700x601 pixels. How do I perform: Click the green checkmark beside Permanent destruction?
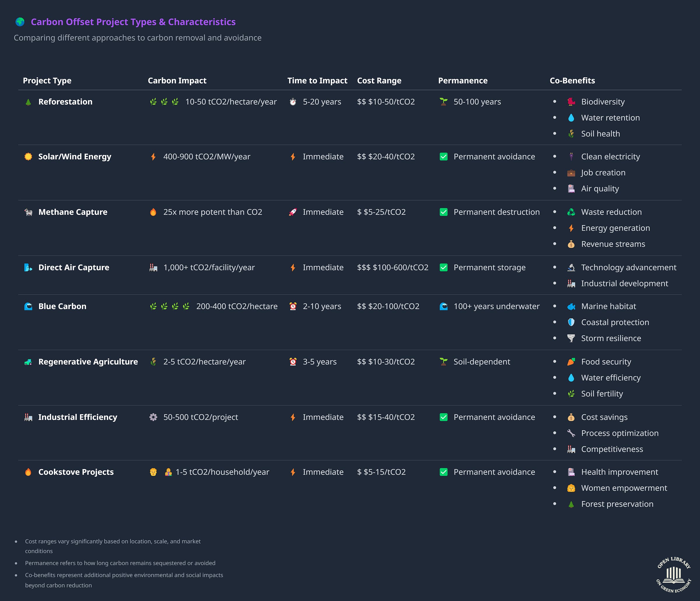tap(444, 212)
